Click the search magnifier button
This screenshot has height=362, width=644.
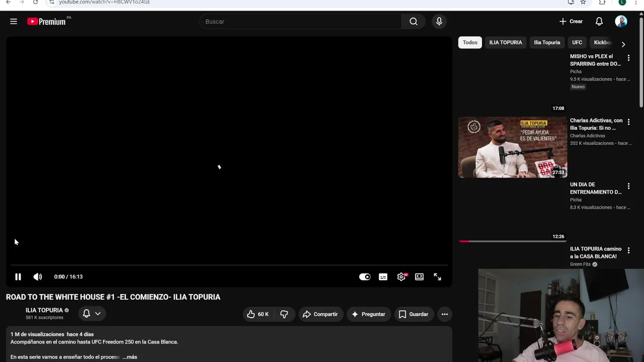click(414, 22)
